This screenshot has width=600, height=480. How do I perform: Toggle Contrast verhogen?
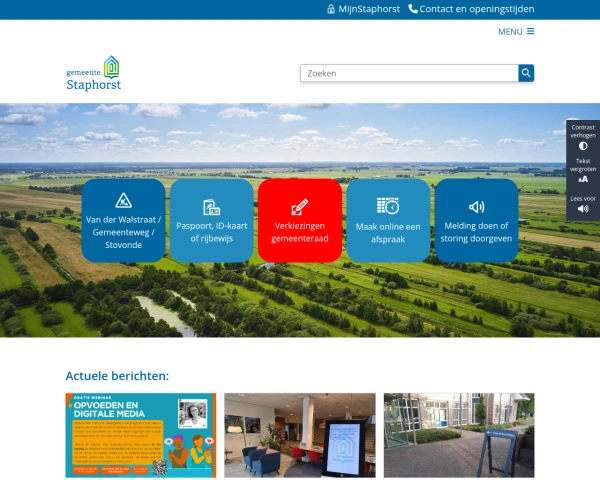pyautogui.click(x=583, y=138)
